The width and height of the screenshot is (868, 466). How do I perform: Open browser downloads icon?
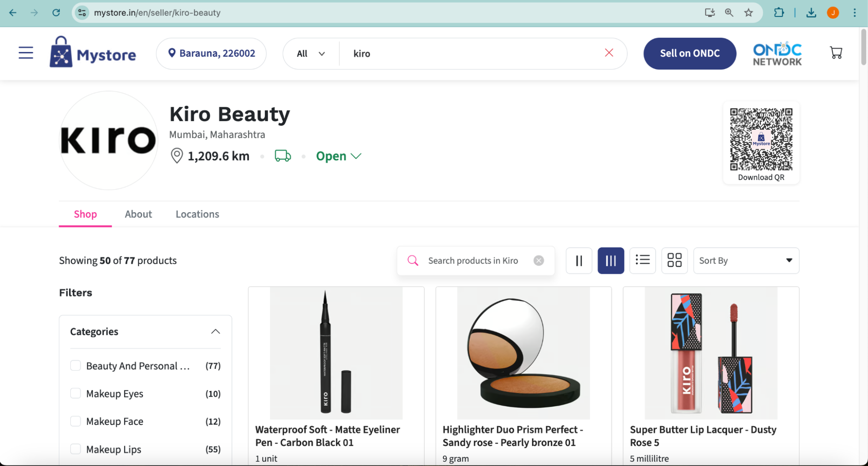[811, 13]
